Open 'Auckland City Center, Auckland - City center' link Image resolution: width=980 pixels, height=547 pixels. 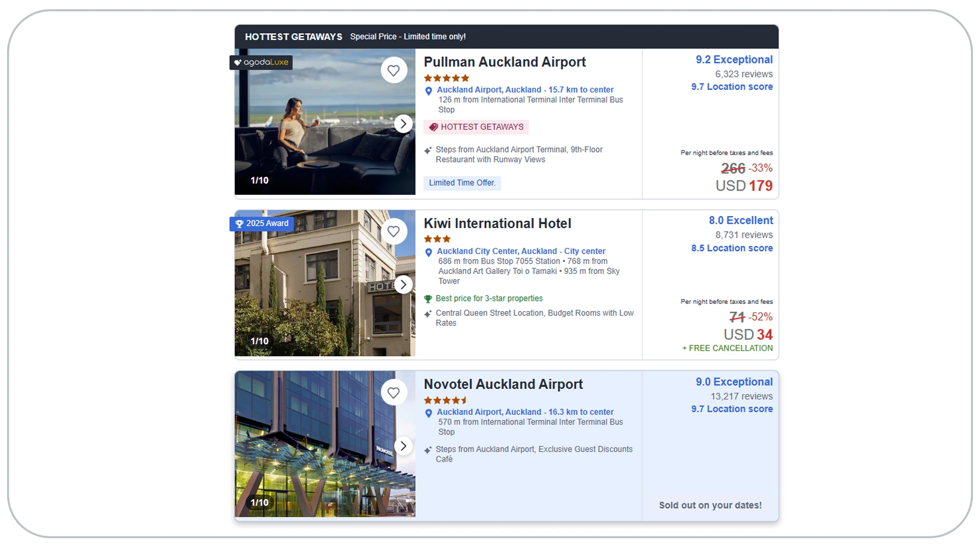click(x=521, y=251)
